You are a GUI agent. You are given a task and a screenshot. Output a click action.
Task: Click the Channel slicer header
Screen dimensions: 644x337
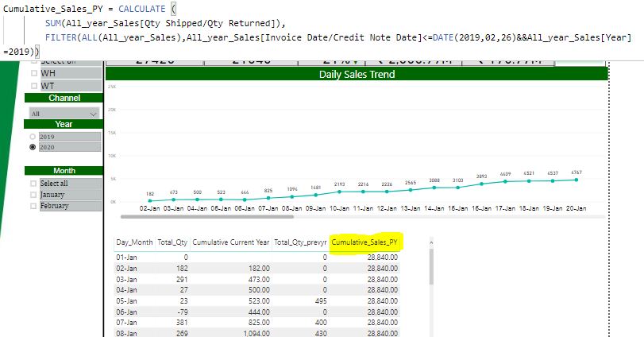click(64, 98)
